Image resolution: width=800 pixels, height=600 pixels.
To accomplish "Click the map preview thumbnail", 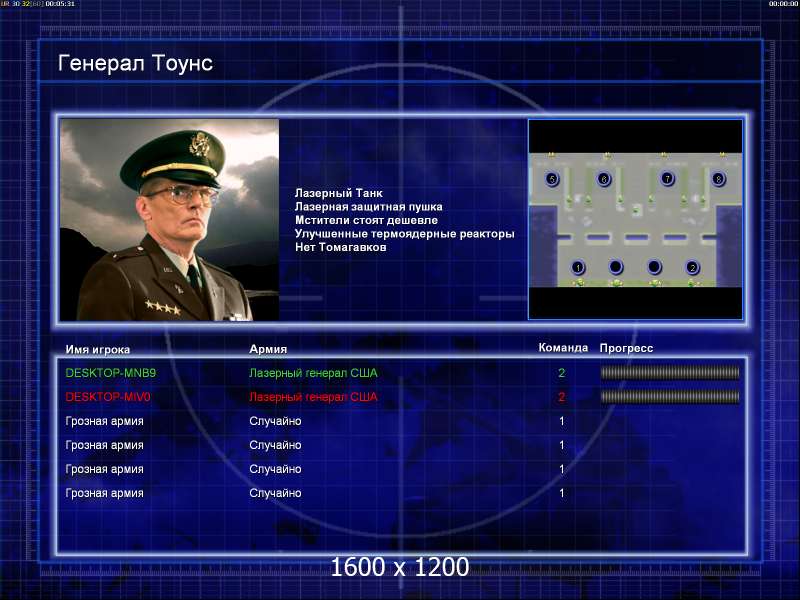I will 635,219.
